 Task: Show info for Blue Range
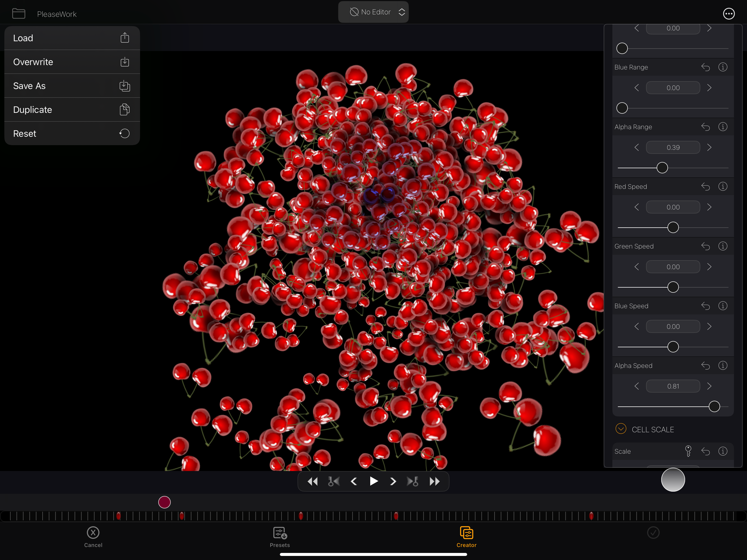[723, 67]
